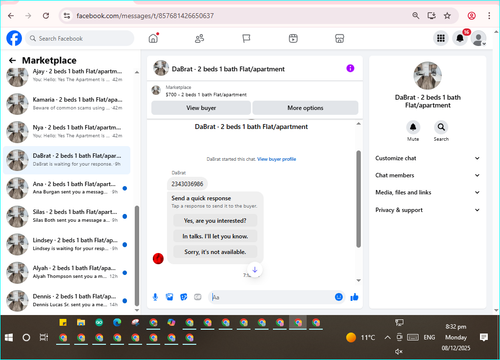Click the browser address bar URL
This screenshot has width=500, height=360.
[x=145, y=16]
